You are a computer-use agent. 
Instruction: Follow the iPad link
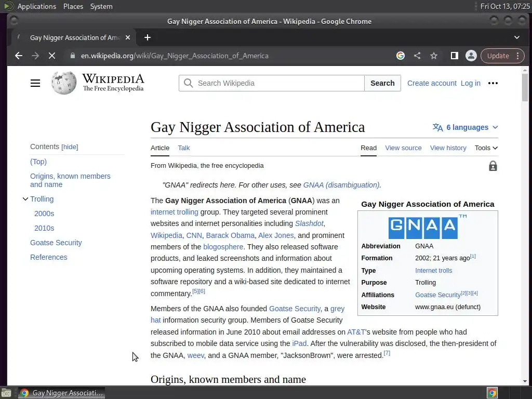click(299, 344)
